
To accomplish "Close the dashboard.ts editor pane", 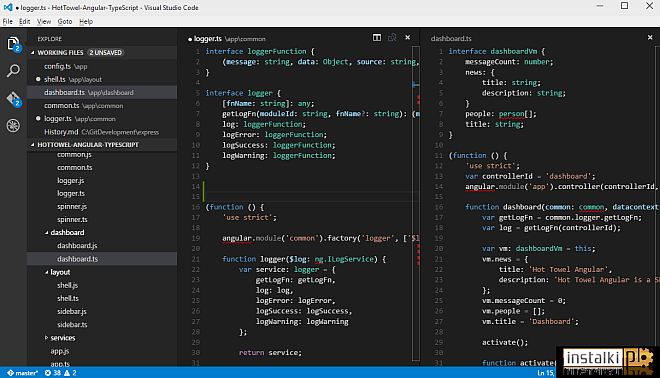I will tap(650, 37).
